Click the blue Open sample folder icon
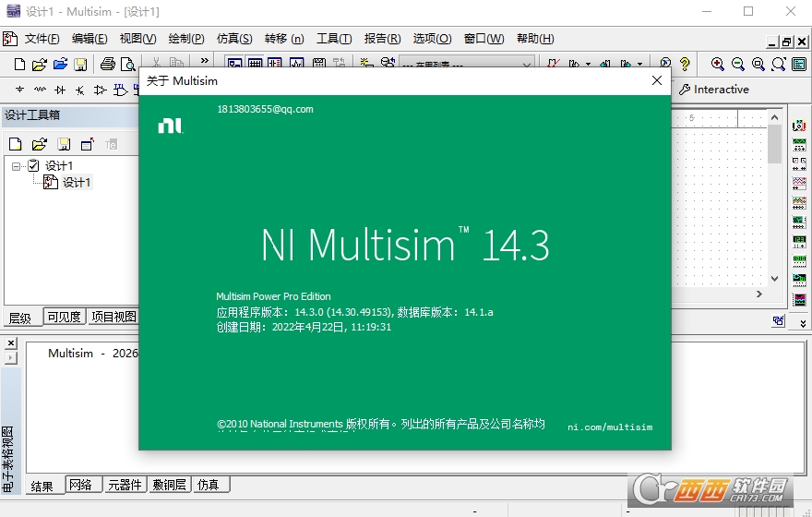 pyautogui.click(x=60, y=64)
